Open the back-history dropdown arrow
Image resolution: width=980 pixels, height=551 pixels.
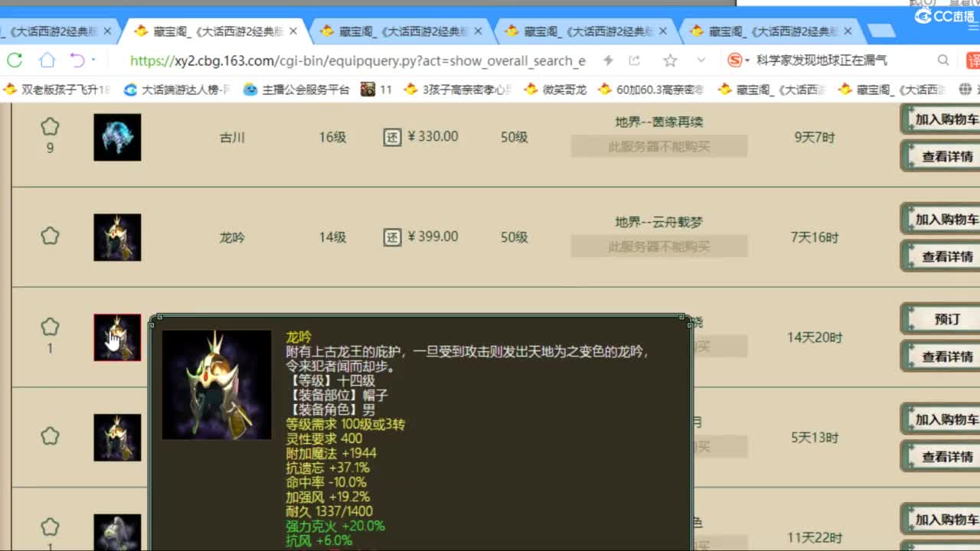tap(93, 60)
